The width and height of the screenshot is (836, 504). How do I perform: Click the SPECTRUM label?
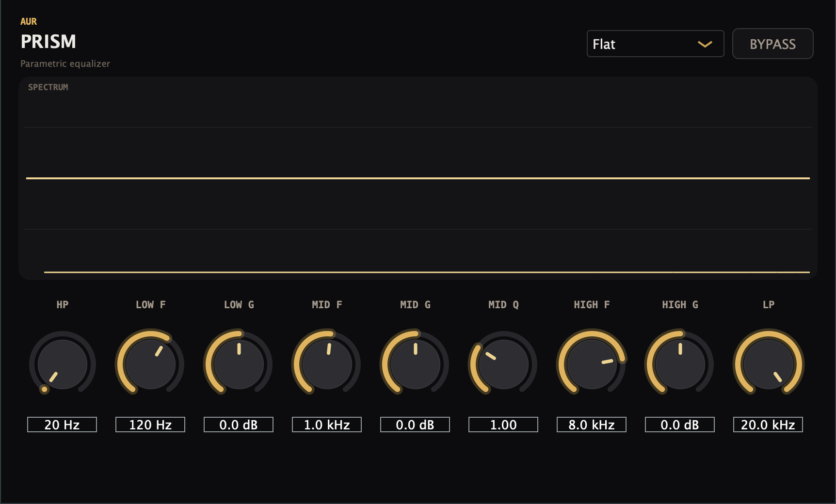coord(48,87)
